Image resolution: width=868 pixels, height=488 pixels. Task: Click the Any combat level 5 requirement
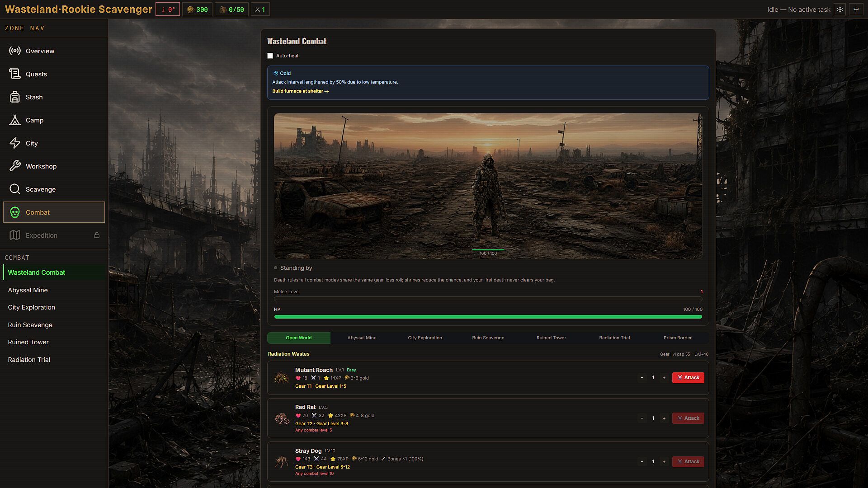click(x=313, y=431)
